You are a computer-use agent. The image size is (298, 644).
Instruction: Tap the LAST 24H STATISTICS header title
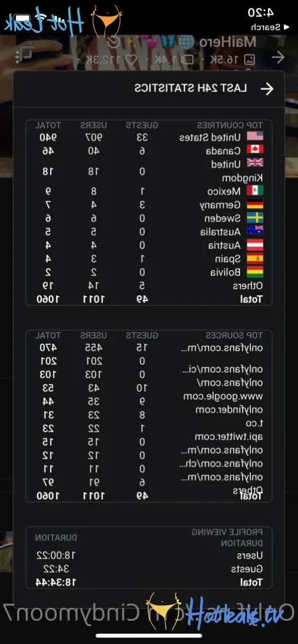point(190,88)
